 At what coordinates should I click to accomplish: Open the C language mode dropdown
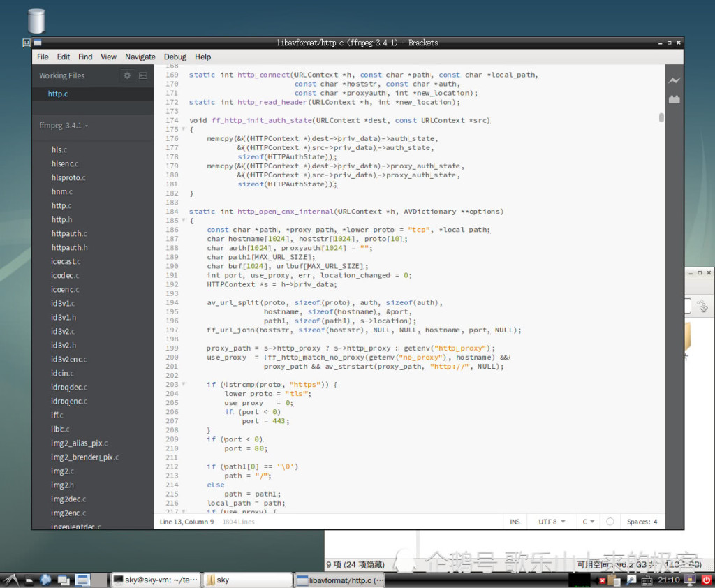588,522
